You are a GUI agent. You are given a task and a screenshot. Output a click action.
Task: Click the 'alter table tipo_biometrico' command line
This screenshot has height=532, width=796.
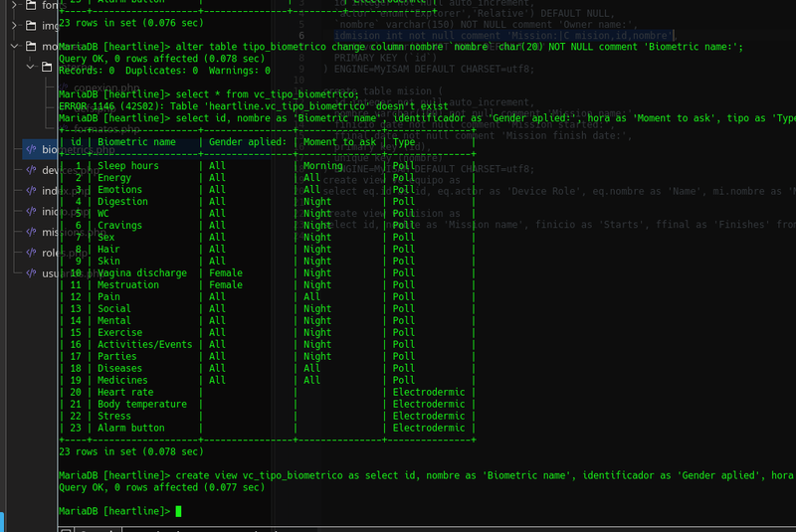401,47
